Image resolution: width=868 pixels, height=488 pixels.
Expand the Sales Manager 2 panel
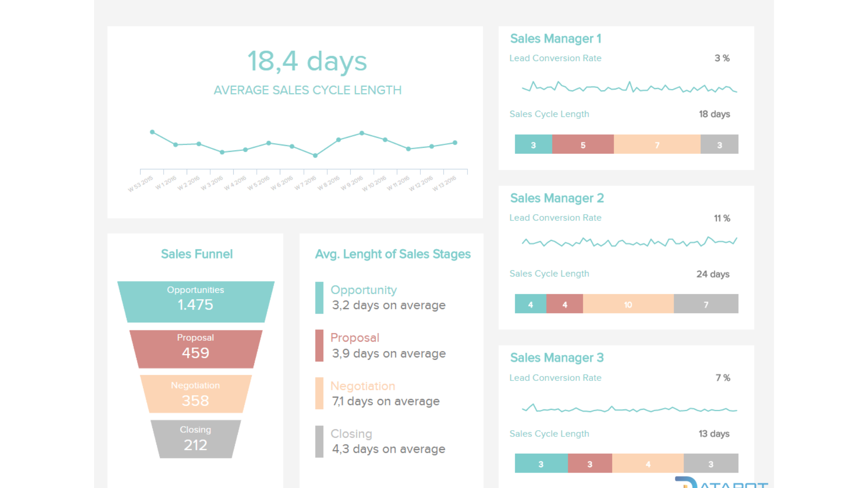point(557,198)
